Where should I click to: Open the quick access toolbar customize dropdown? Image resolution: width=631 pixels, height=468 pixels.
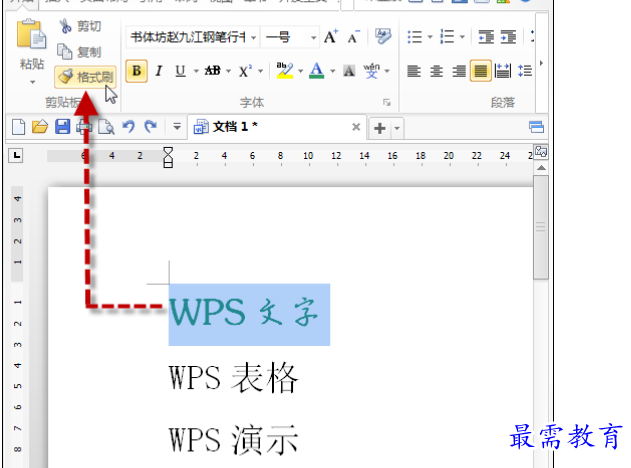[177, 127]
